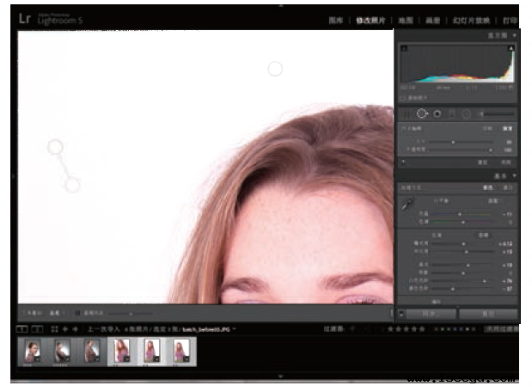Toggle the highlight clipping indicator in histogram
Viewport: 532px width, 392px height.
(x=511, y=48)
